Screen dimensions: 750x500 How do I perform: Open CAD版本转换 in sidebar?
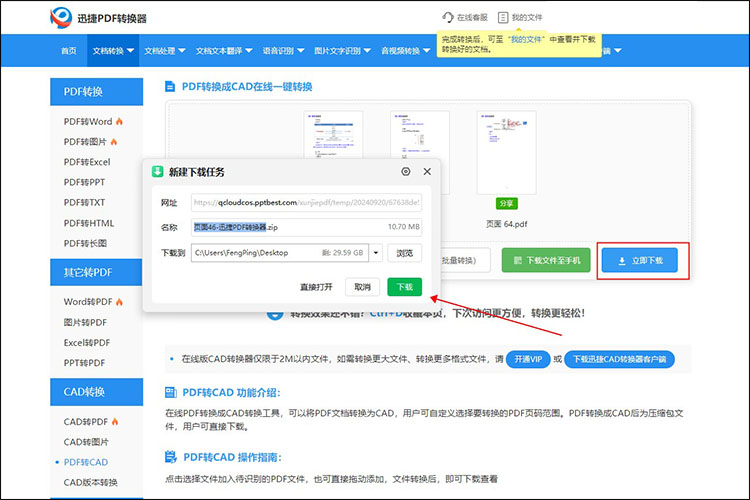(x=90, y=482)
